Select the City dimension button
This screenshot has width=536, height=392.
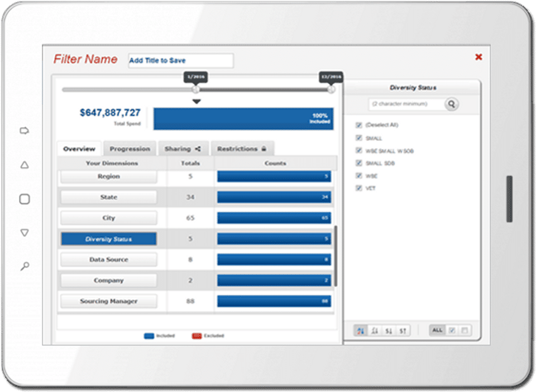point(109,218)
